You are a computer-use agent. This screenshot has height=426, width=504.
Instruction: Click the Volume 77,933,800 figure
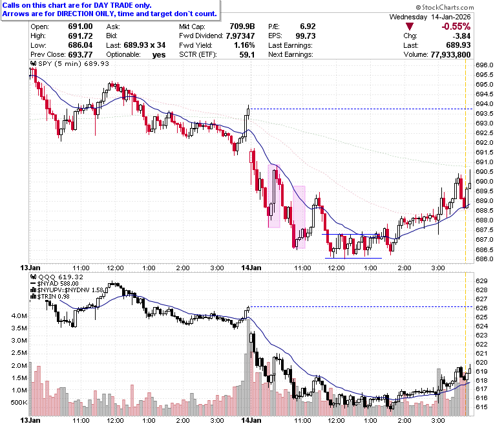pos(450,55)
